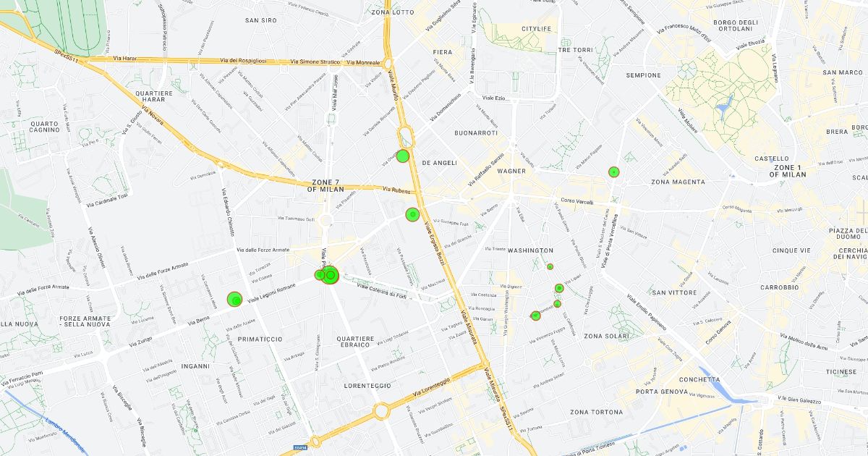The width and height of the screenshot is (868, 456).
Task: Select the marker at Via Giorgio Washington junction
Action: point(535,316)
